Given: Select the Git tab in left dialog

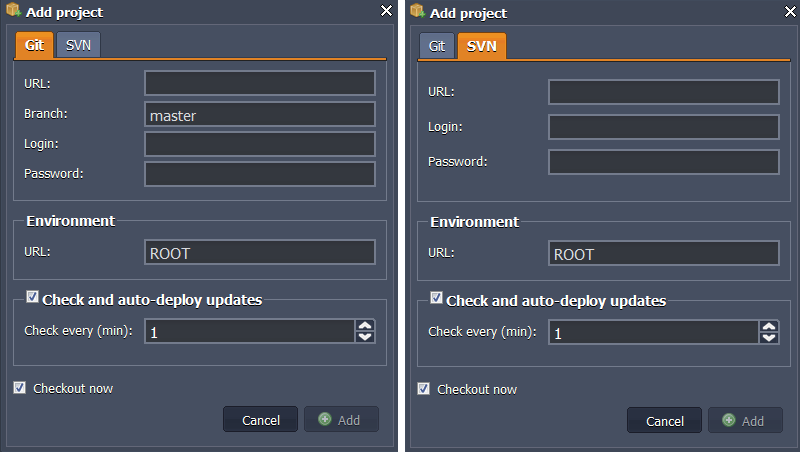Looking at the screenshot, I should (34, 45).
